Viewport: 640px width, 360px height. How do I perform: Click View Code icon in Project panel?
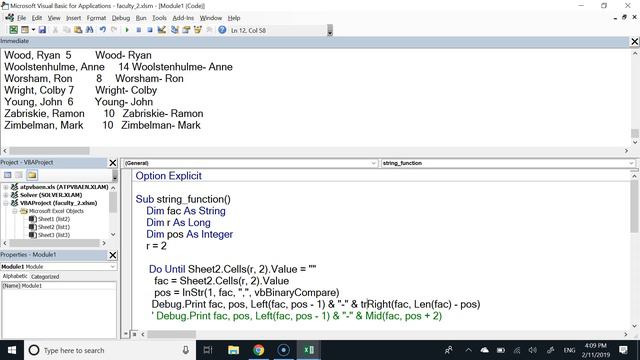pyautogui.click(x=8, y=175)
